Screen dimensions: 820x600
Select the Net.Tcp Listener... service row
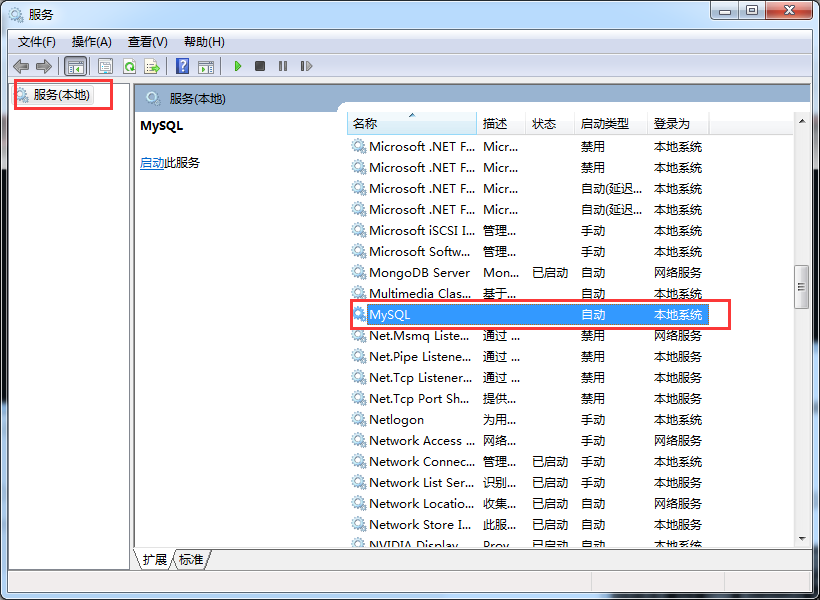530,378
